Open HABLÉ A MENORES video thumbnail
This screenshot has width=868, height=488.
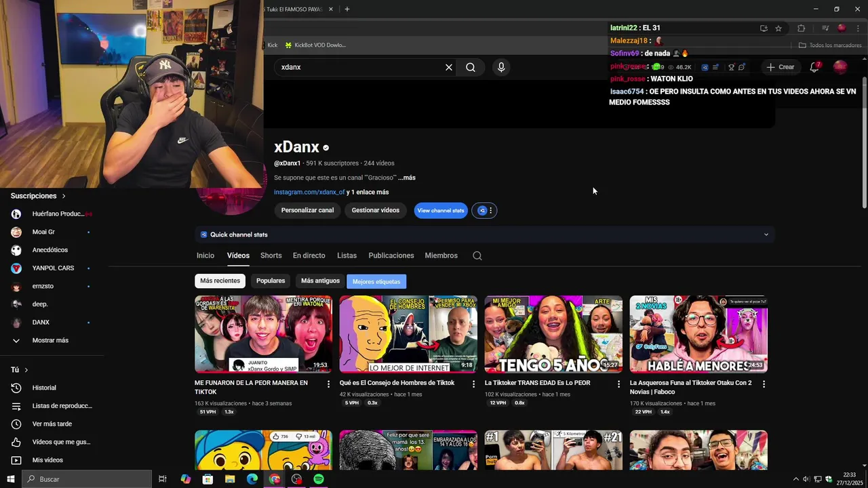698,334
